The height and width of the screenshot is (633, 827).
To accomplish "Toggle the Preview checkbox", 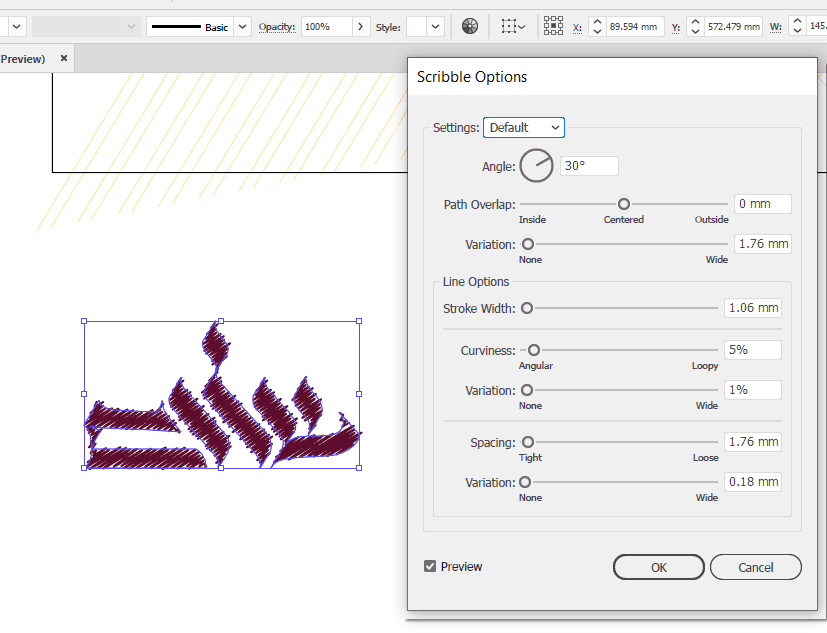I will point(430,566).
